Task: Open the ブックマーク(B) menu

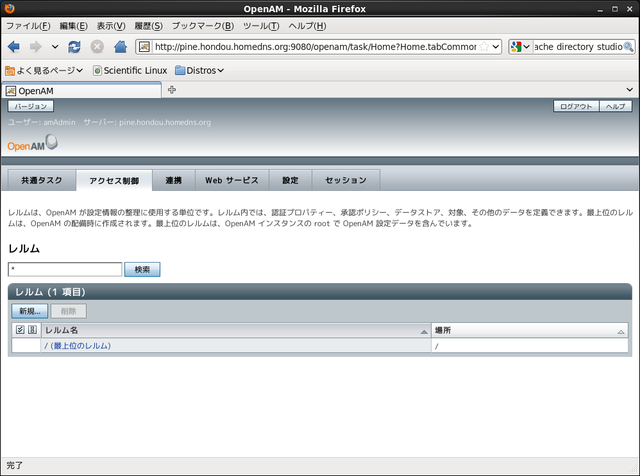Action: pos(202,25)
